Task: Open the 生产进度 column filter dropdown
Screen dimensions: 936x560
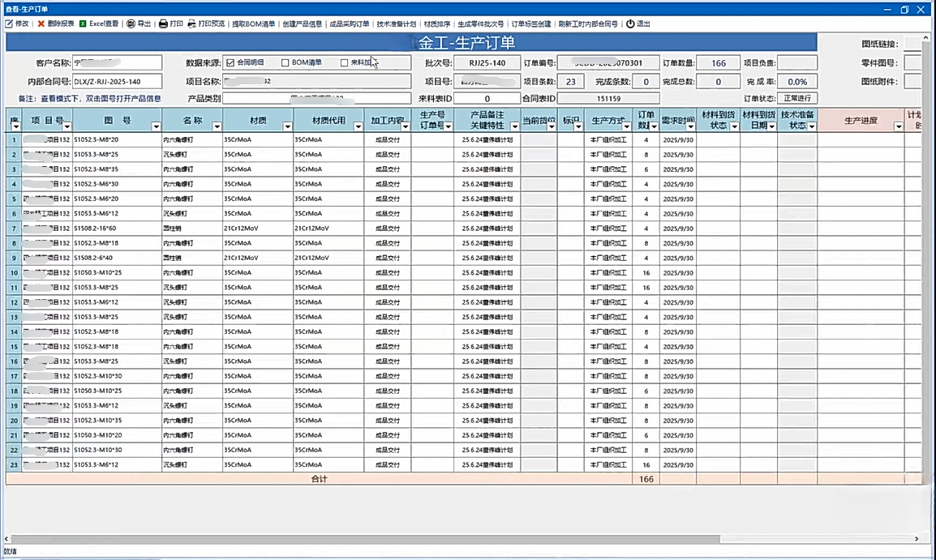Action: click(898, 126)
